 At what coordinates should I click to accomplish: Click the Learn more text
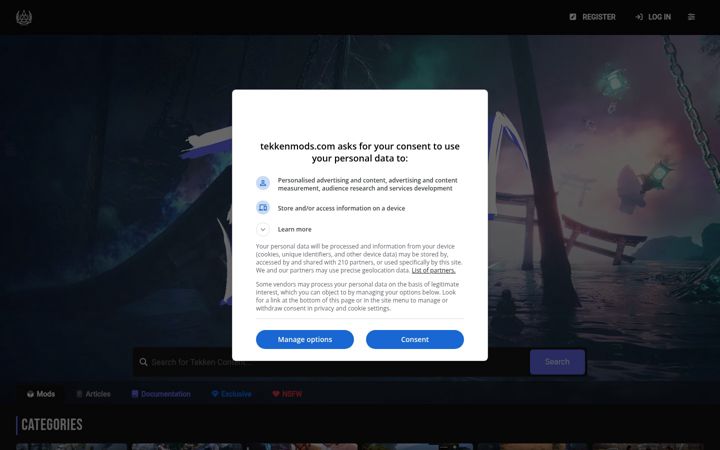coord(294,229)
